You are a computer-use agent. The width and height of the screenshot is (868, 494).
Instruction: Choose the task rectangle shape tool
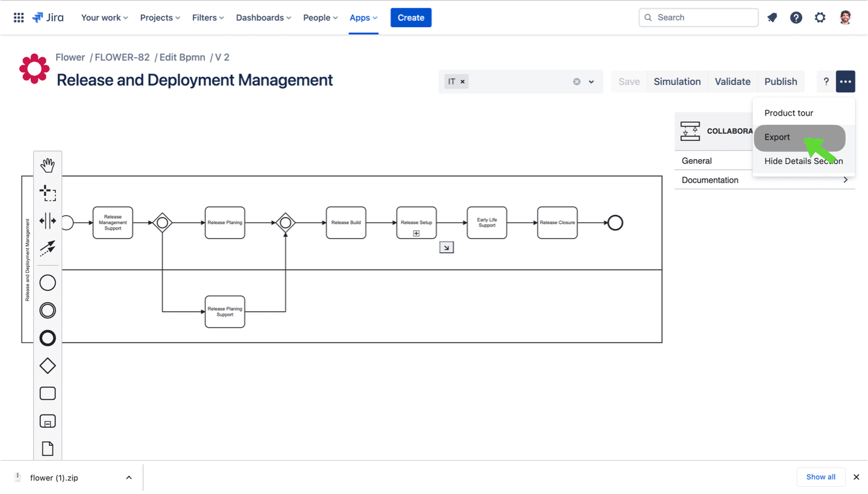pos(48,393)
